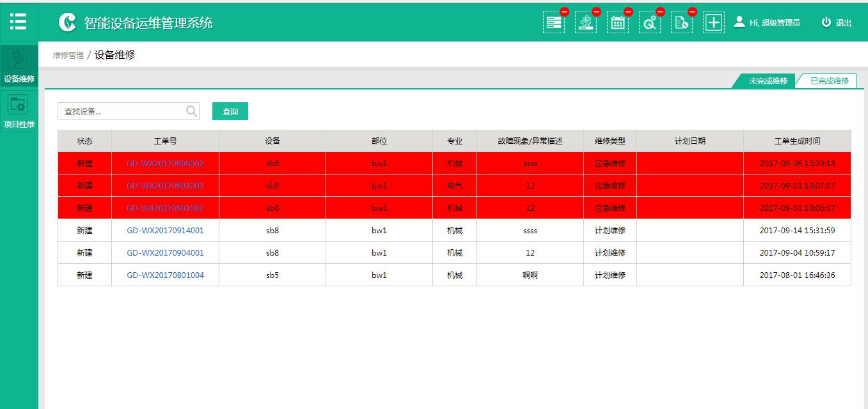
Task: Select timestamp 2017-09-01 10:07:57 cell
Action: (x=797, y=185)
